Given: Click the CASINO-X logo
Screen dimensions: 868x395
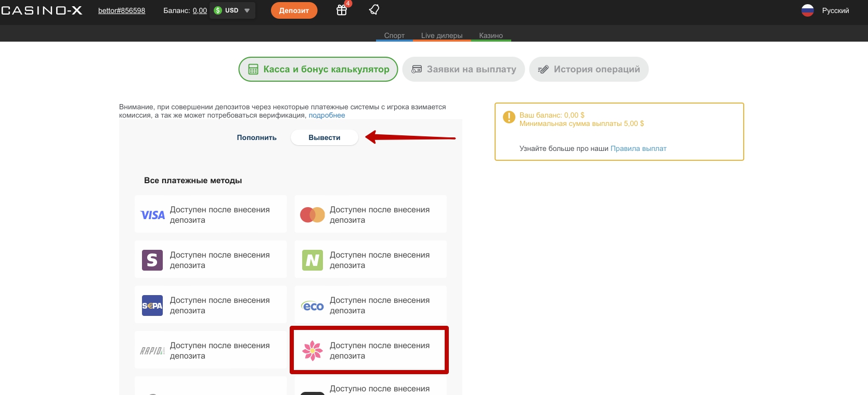Looking at the screenshot, I should pyautogui.click(x=41, y=10).
